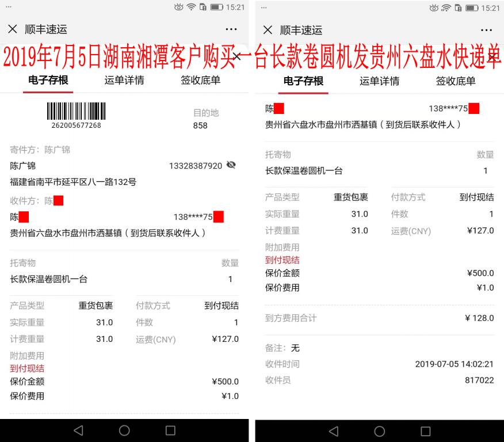
Task: Open the more options menu on left screen
Action: (x=231, y=29)
